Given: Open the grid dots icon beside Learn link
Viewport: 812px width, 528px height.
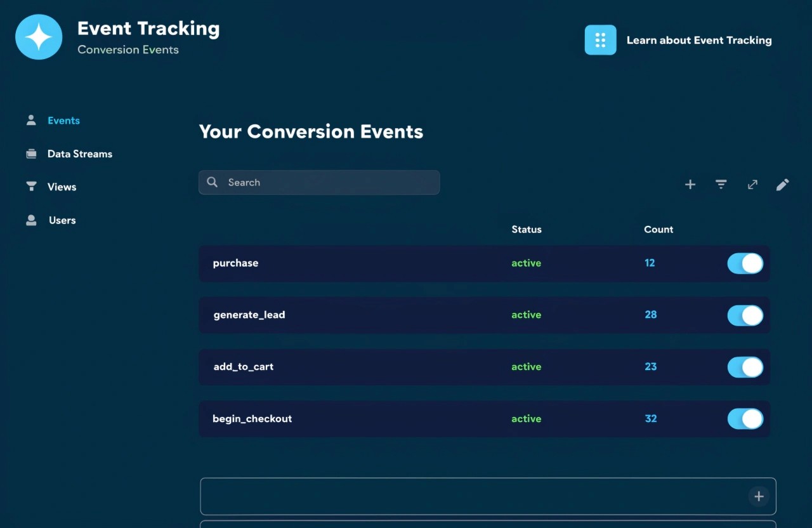Looking at the screenshot, I should coord(600,40).
